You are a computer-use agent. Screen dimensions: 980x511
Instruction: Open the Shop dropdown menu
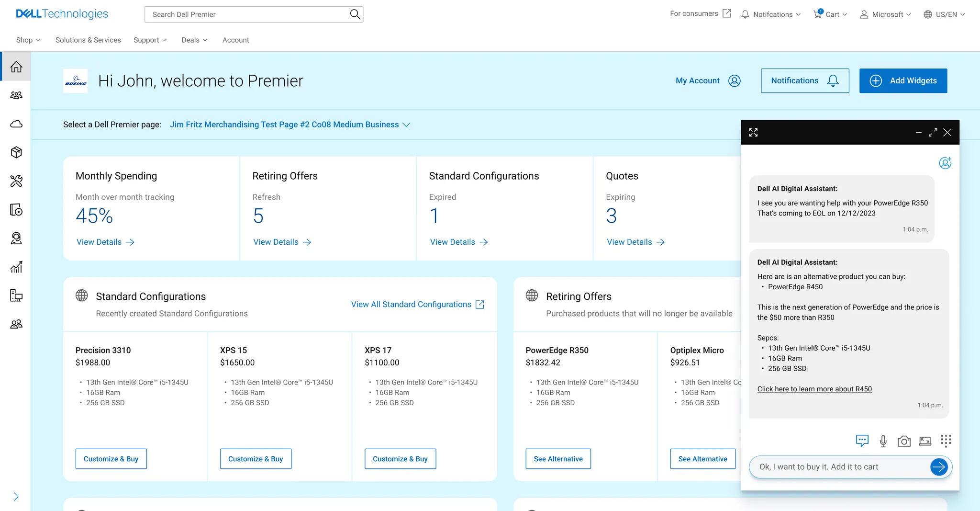(x=28, y=40)
